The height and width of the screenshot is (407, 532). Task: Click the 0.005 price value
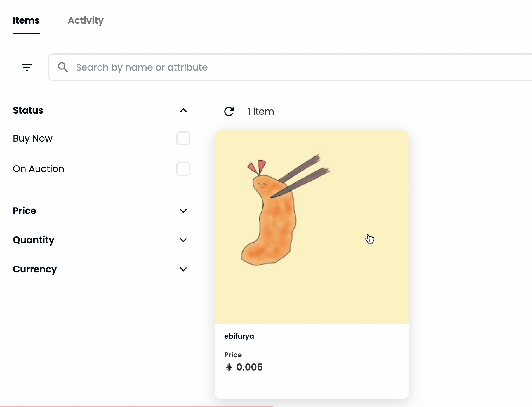point(250,367)
